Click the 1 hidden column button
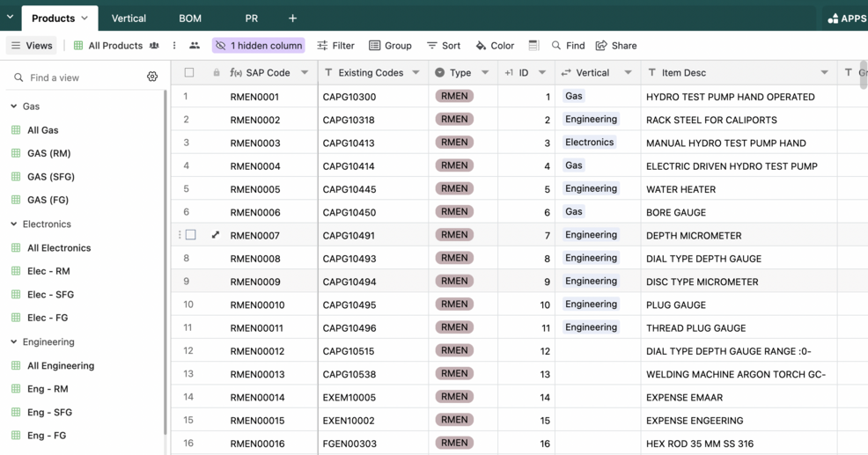The height and width of the screenshot is (455, 868). point(259,45)
